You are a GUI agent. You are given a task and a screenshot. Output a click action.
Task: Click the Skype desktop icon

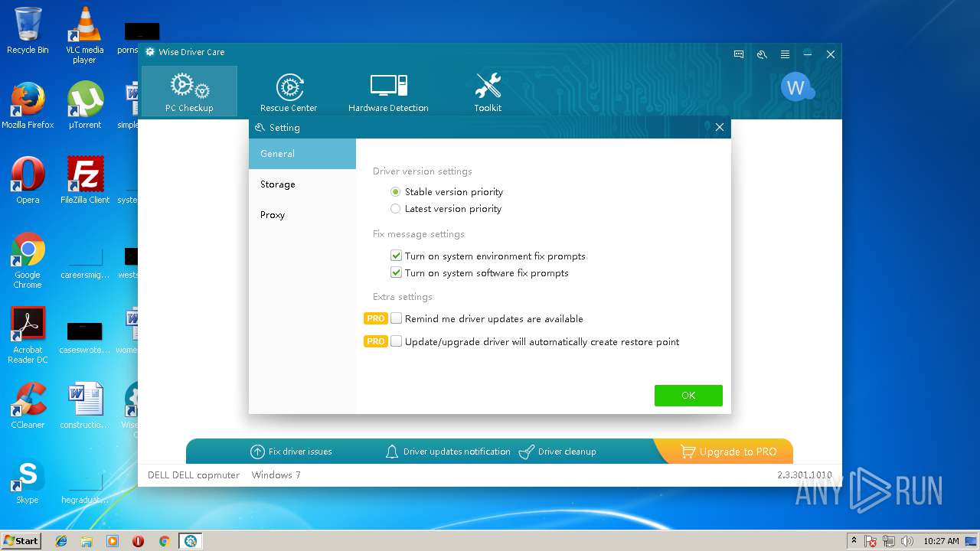point(28,481)
